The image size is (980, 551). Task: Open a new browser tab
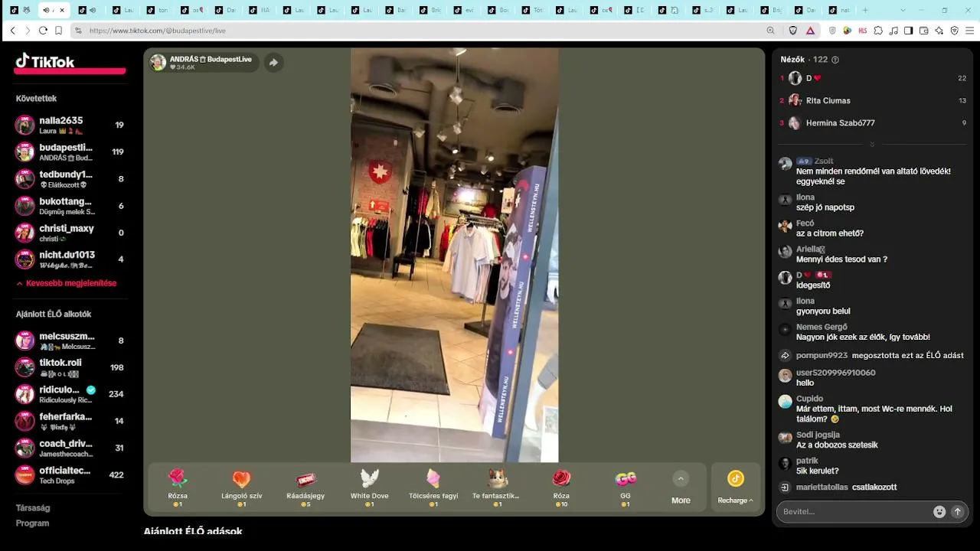[x=865, y=10]
